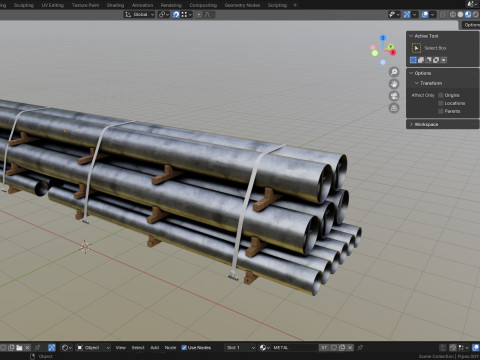Toggle viewport overlays button
The width and height of the screenshot is (480, 360).
[x=425, y=15]
